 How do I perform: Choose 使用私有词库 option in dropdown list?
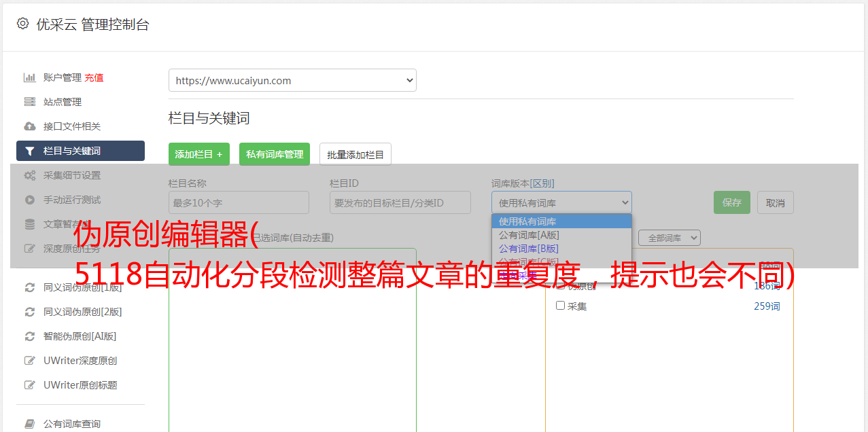pyautogui.click(x=561, y=221)
